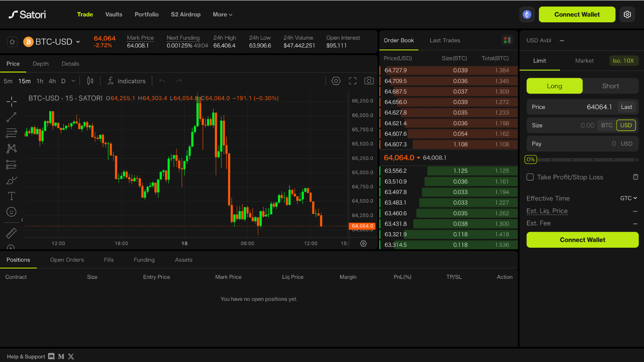
Task: Click the green Connect Wallet header button
Action: click(x=577, y=14)
